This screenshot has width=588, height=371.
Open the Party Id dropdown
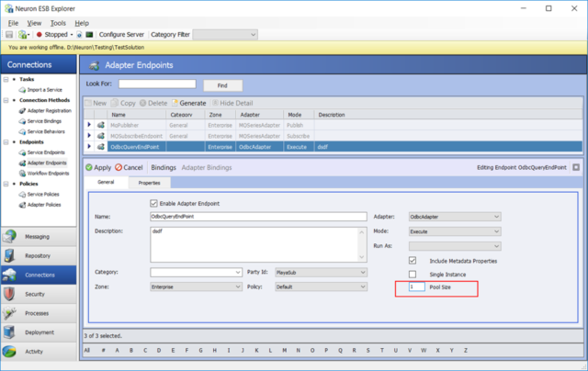[x=321, y=273]
